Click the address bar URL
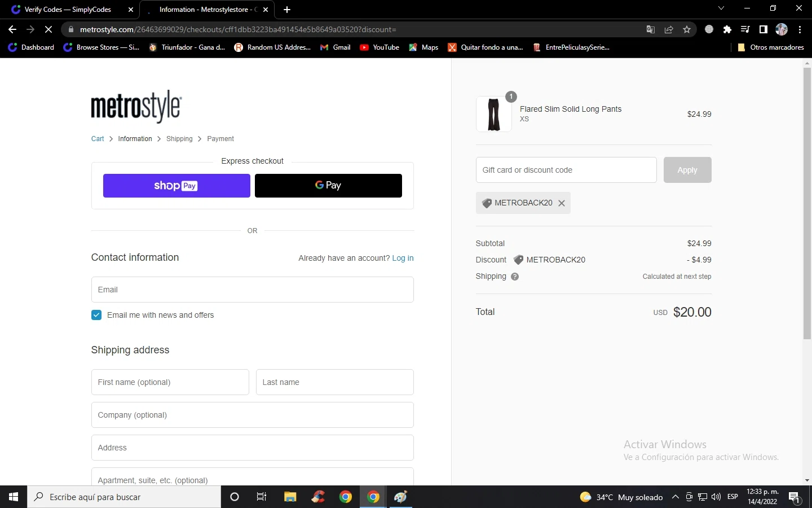Viewport: 812px width, 508px height. tap(238, 29)
